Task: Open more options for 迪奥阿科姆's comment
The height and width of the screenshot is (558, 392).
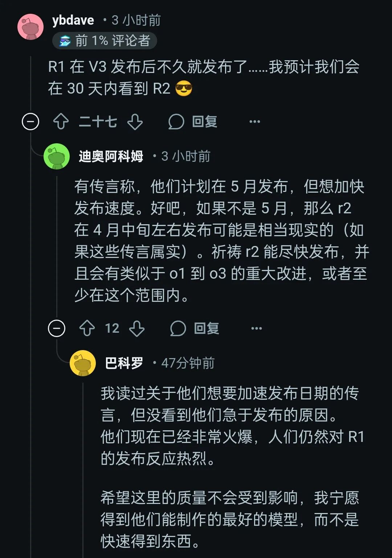Action: click(257, 328)
